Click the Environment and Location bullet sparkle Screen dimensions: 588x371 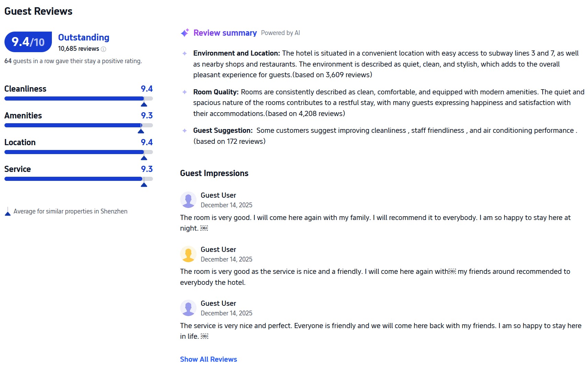tap(185, 54)
